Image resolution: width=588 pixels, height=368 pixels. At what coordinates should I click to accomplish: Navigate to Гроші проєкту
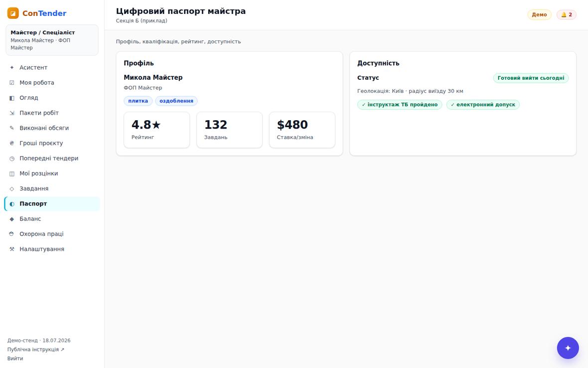tap(52, 143)
